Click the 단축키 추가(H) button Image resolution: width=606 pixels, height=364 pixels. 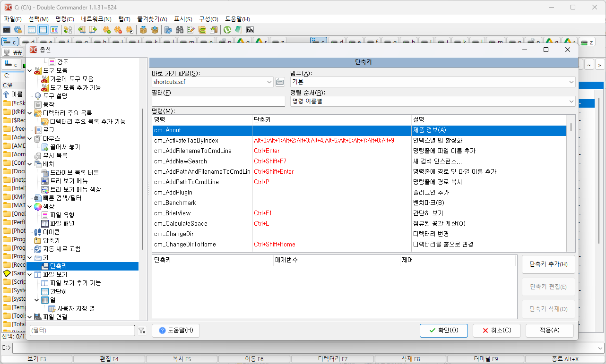point(548,264)
